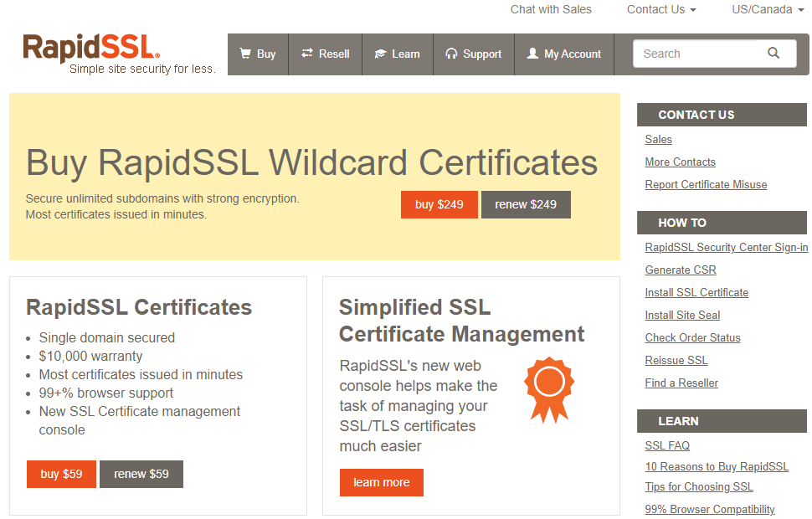Image resolution: width=812 pixels, height=519 pixels.
Task: Open the Support menu
Action: 474,54
